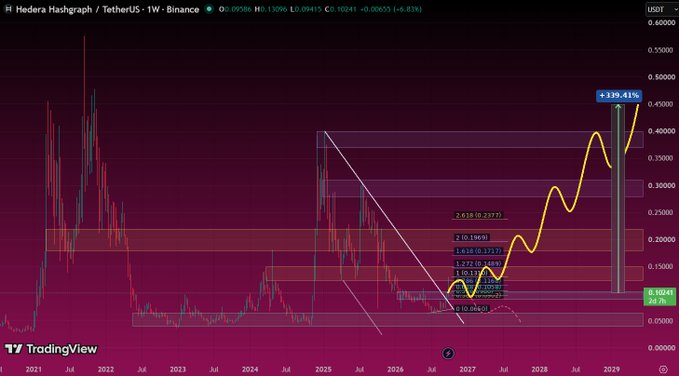Screen dimensions: 679x376
Task: Click the 2021 label on time axis
Action: [33, 370]
